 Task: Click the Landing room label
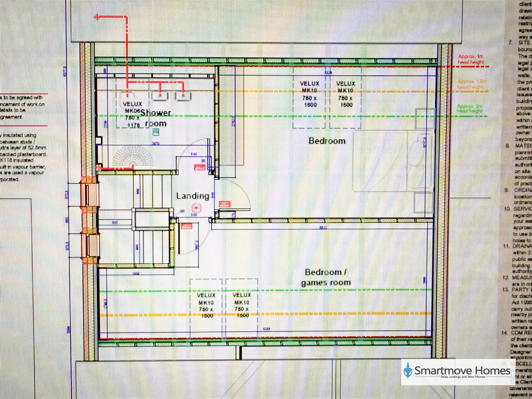pyautogui.click(x=192, y=196)
